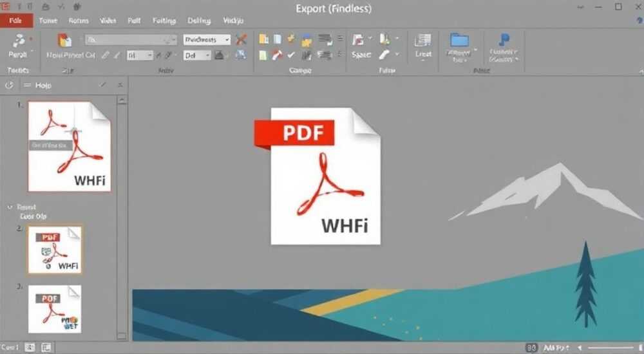Open the small size dropdown left of Del

pos(140,55)
